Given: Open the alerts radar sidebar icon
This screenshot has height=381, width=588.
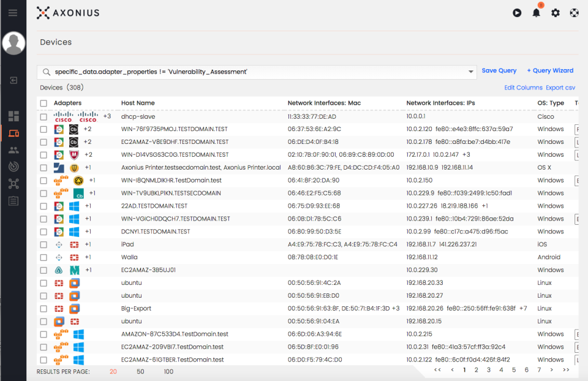Looking at the screenshot, I should [13, 167].
